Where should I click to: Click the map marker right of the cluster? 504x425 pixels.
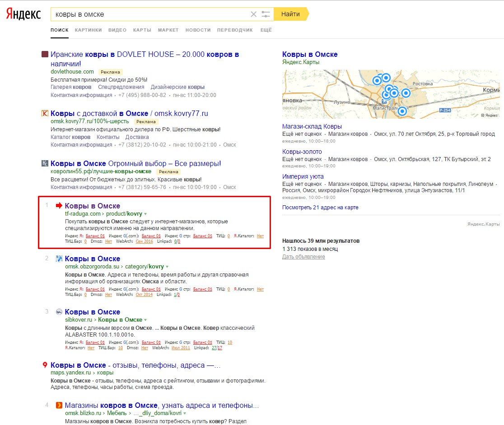point(406,93)
